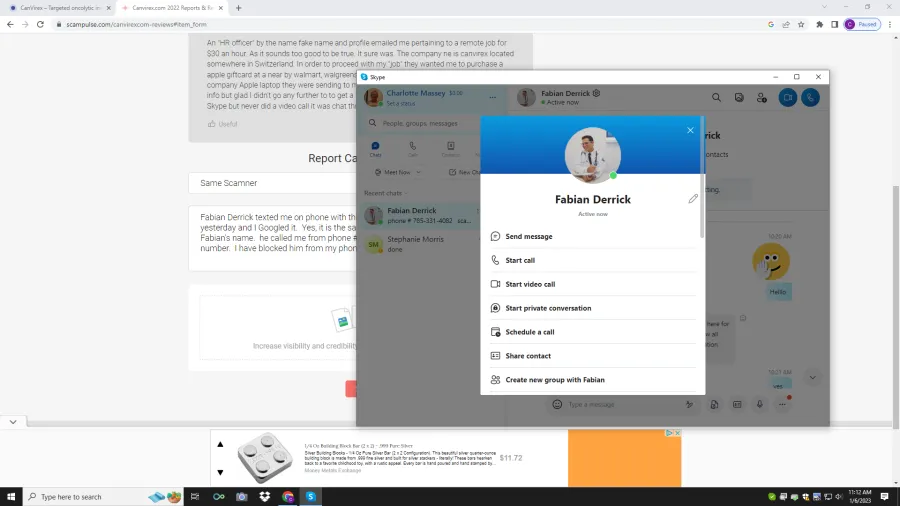Select Schedule a call
This screenshot has width=900, height=506.
[x=592, y=332]
